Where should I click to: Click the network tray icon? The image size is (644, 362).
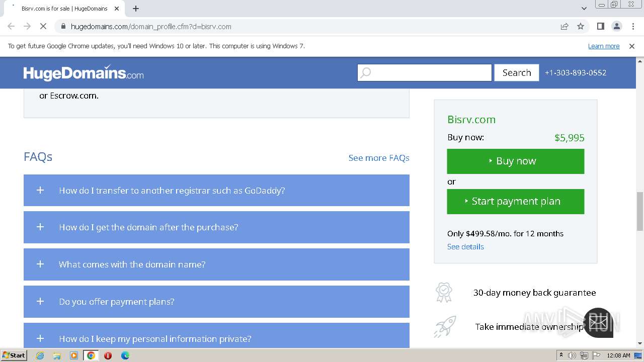(584, 355)
